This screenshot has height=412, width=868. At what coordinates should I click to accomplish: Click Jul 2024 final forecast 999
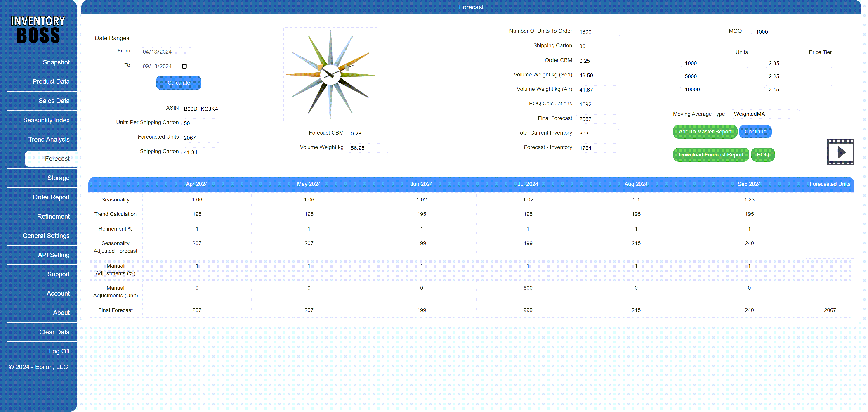(528, 310)
